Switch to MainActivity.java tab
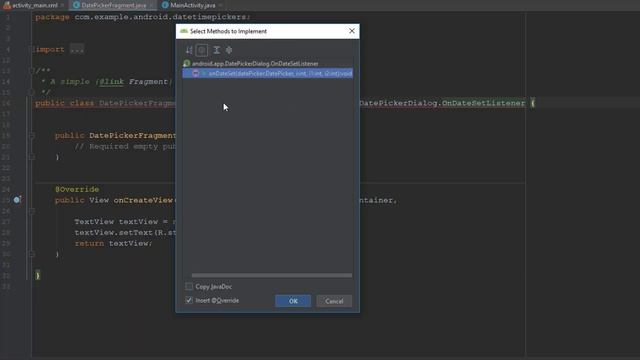Screen dimensions: 640x360 point(192,5)
